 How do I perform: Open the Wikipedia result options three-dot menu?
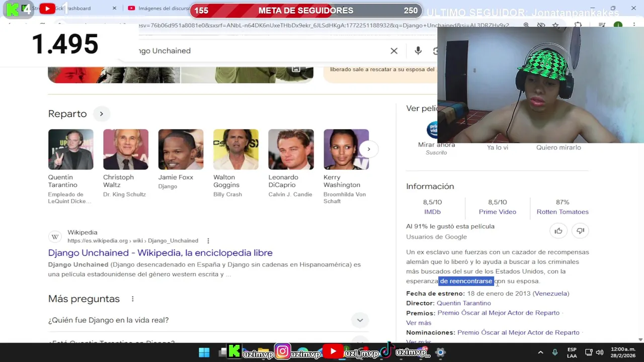tap(208, 241)
